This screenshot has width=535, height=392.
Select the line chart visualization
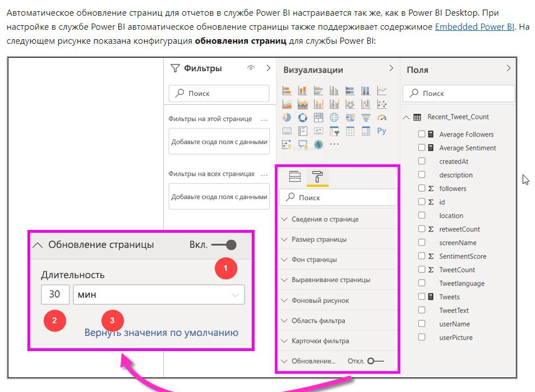(x=382, y=91)
